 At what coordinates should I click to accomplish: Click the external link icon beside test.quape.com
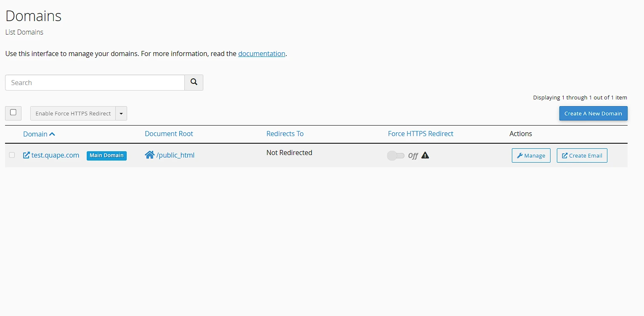26,155
